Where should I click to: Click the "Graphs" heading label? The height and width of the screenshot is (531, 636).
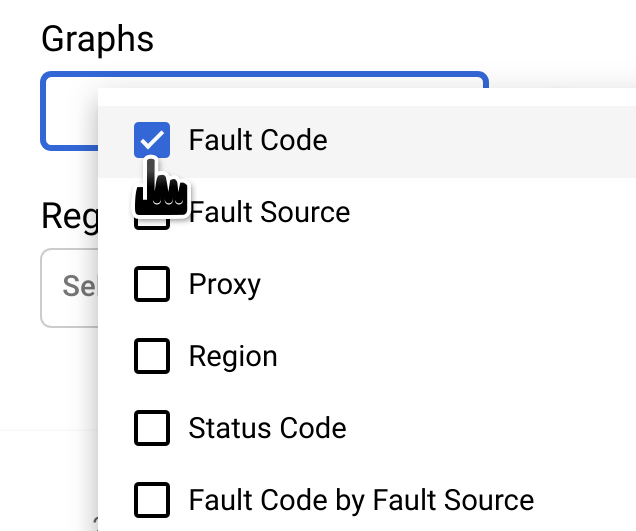pos(97,39)
